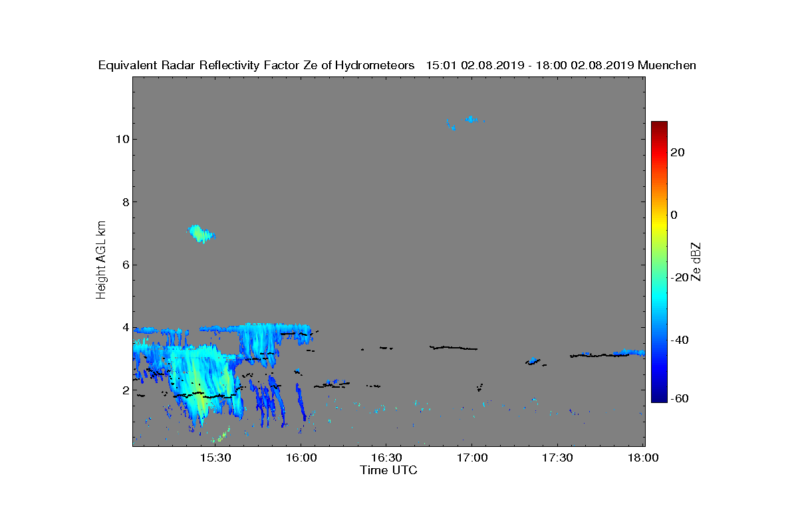Click the height tick label 10
This screenshot has height=532, width=798.
tap(122, 139)
